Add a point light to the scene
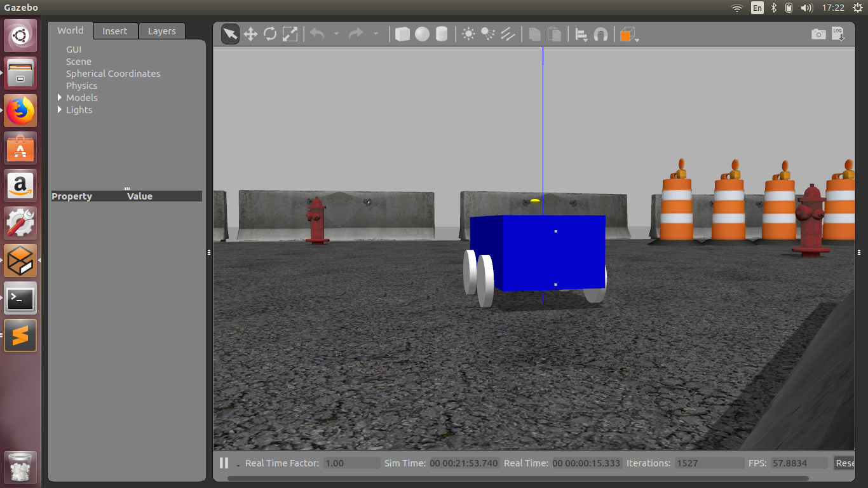The height and width of the screenshot is (488, 868). click(468, 34)
